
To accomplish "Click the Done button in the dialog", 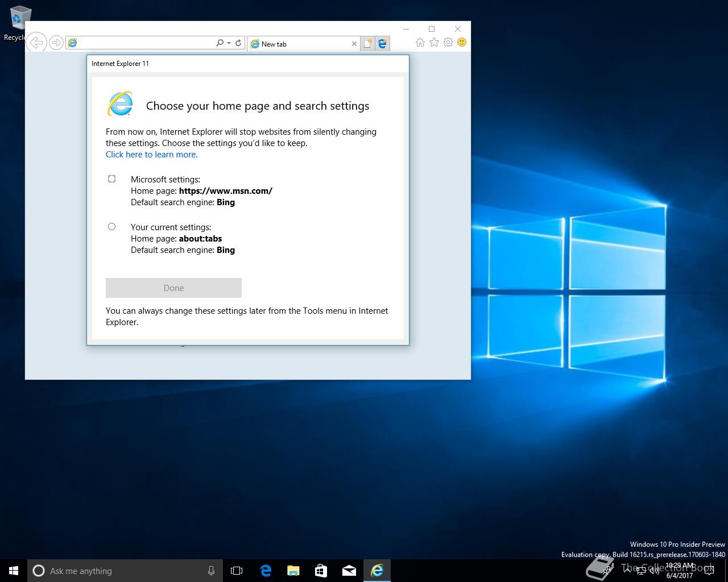I will (173, 288).
